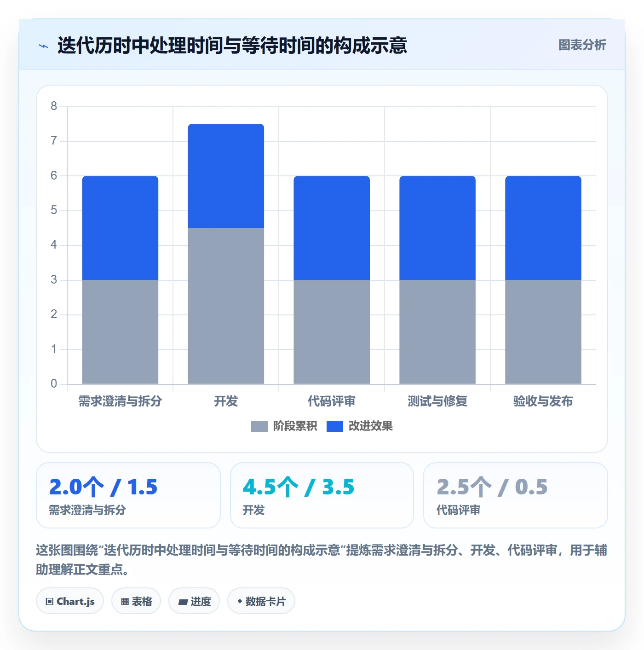This screenshot has height=650, width=644.
Task: Select the 数据卡片 tag chip
Action: coord(261,601)
